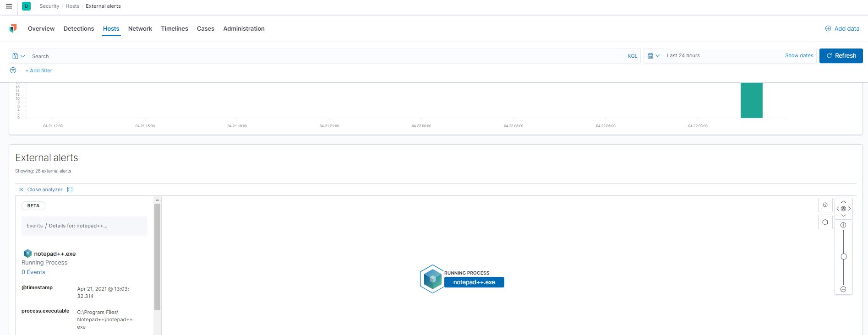
Task: Click the notepad++.exe cube icon in panel
Action: 27,254
